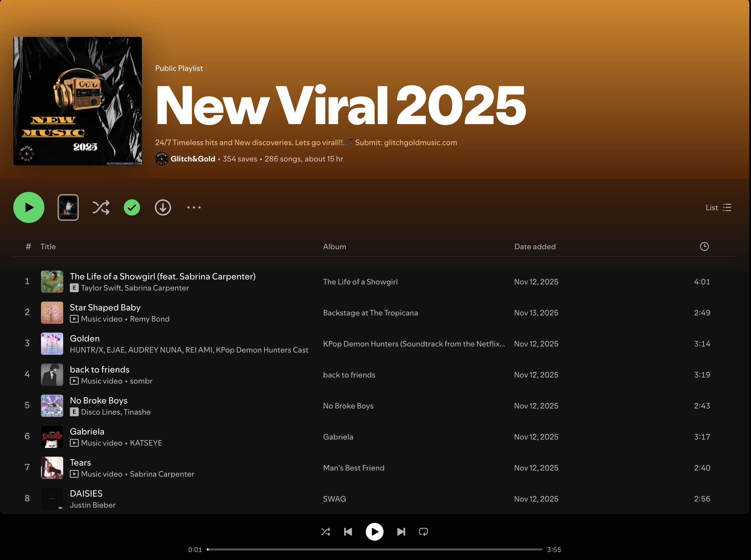The width and height of the screenshot is (751, 560).
Task: Sort tracks by Title column header
Action: click(x=48, y=246)
